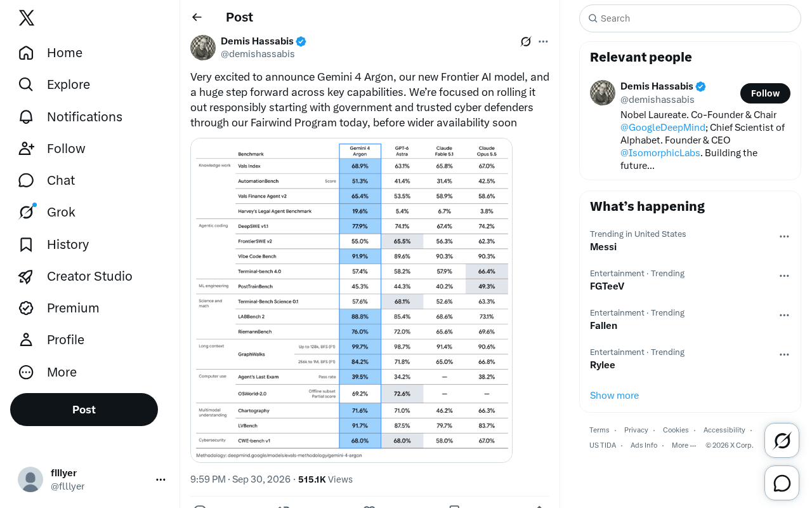The height and width of the screenshot is (508, 812).
Task: Click the large Post button
Action: point(84,410)
